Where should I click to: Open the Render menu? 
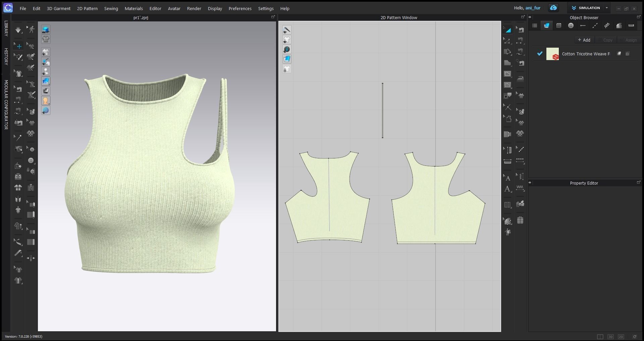click(194, 8)
